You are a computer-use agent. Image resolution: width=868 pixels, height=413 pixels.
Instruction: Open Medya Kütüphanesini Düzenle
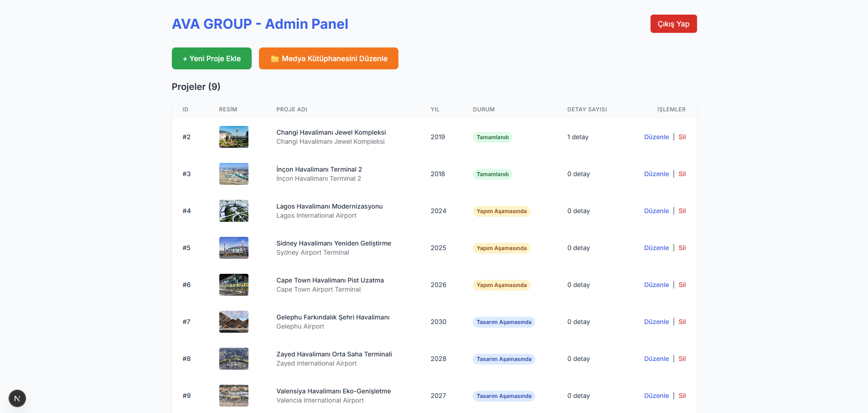pos(329,58)
